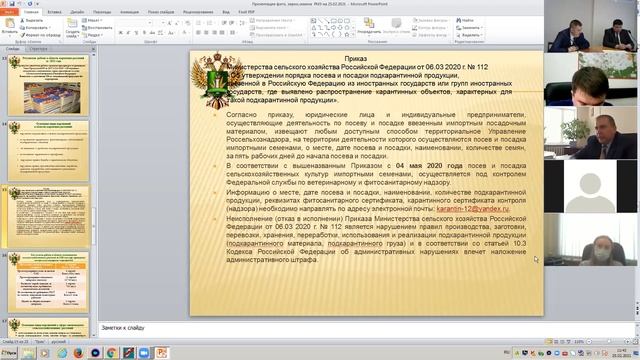
Task: Toggle underline formatting in ribbon
Action: point(136,33)
